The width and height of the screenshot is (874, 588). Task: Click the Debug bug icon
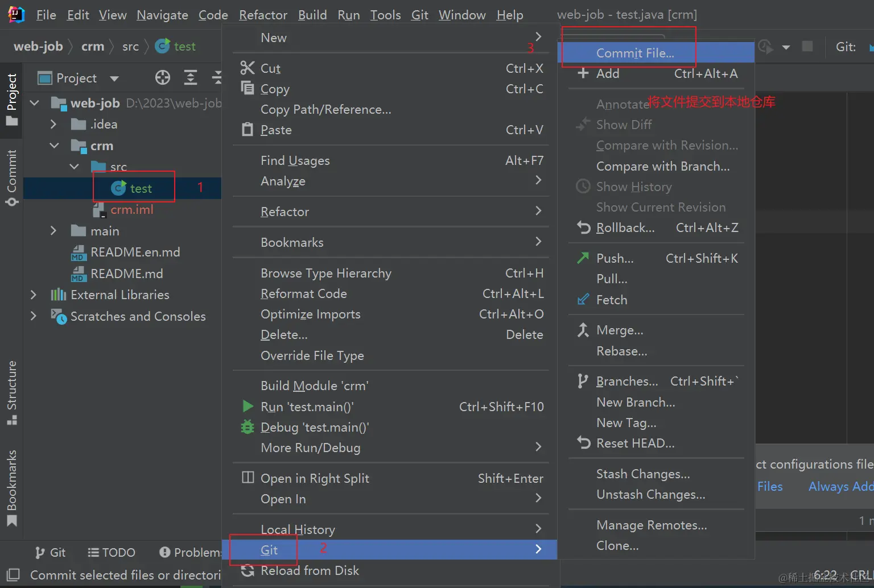click(x=247, y=427)
